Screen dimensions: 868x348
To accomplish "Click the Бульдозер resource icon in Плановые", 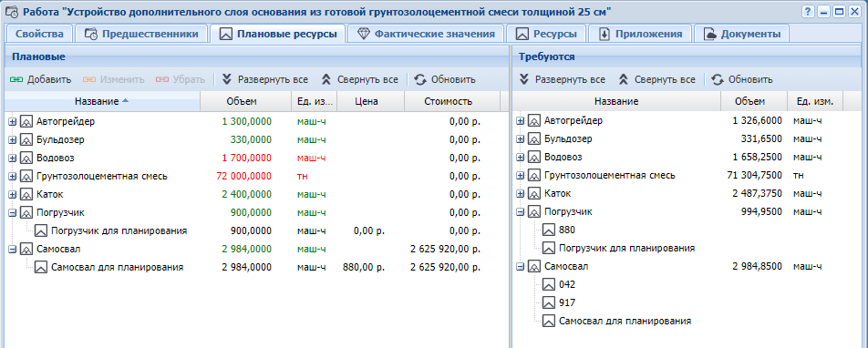I will pos(26,139).
